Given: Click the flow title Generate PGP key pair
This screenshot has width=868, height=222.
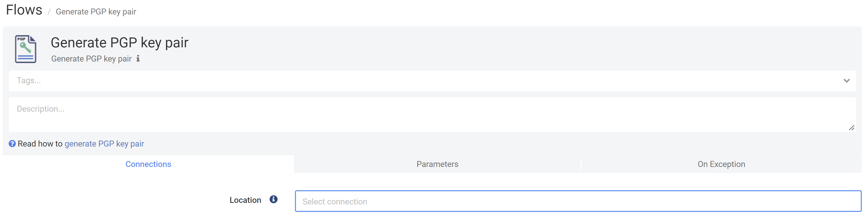Looking at the screenshot, I should (x=120, y=42).
